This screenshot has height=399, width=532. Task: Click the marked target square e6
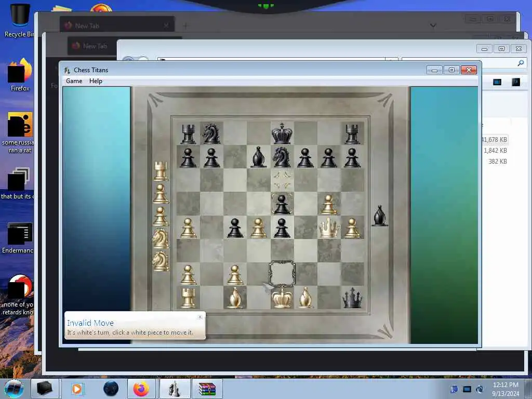[282, 180]
